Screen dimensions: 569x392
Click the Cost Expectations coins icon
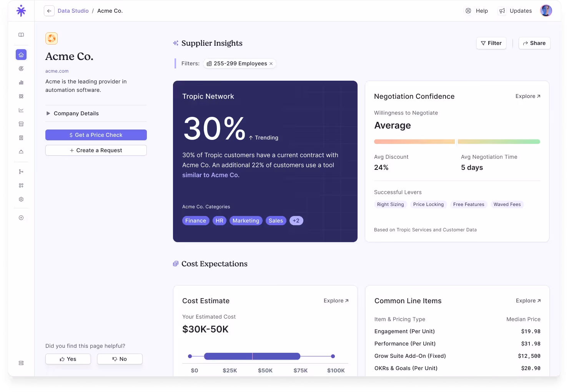click(x=176, y=264)
